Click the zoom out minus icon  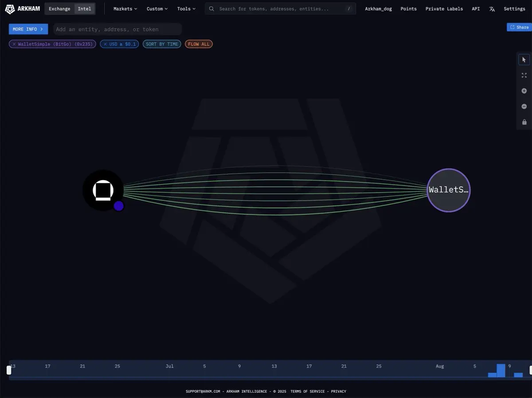(524, 106)
